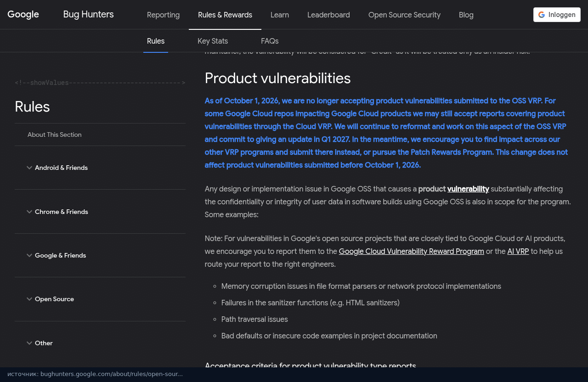This screenshot has height=382, width=588.
Task: Click the Open Source sidebar label
Action: click(54, 299)
